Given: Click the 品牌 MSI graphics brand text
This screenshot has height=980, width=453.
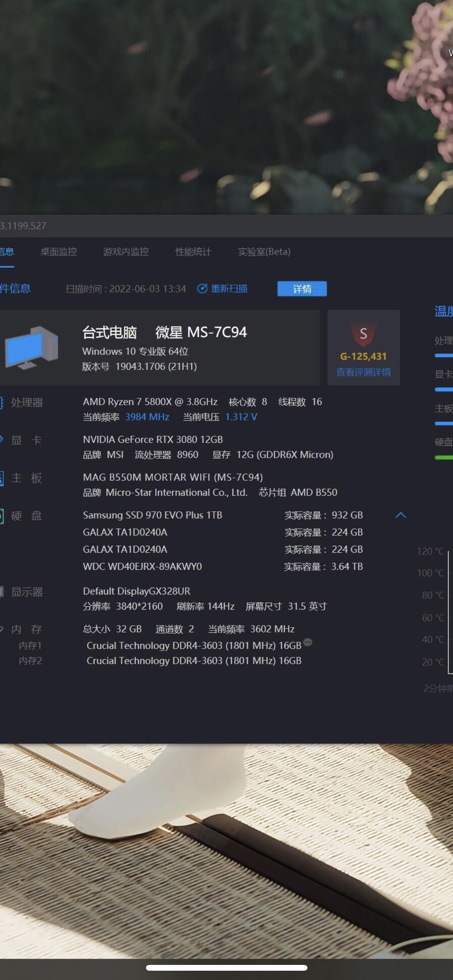Looking at the screenshot, I should pos(103,455).
